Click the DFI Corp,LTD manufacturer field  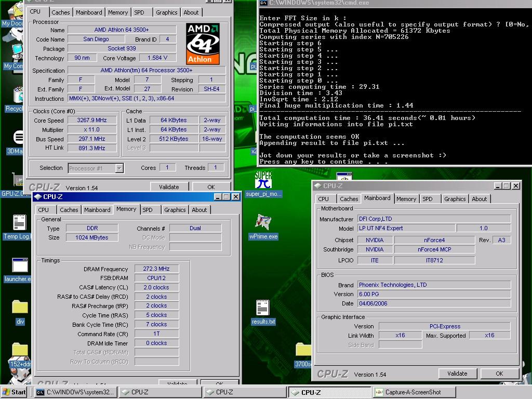(434, 219)
